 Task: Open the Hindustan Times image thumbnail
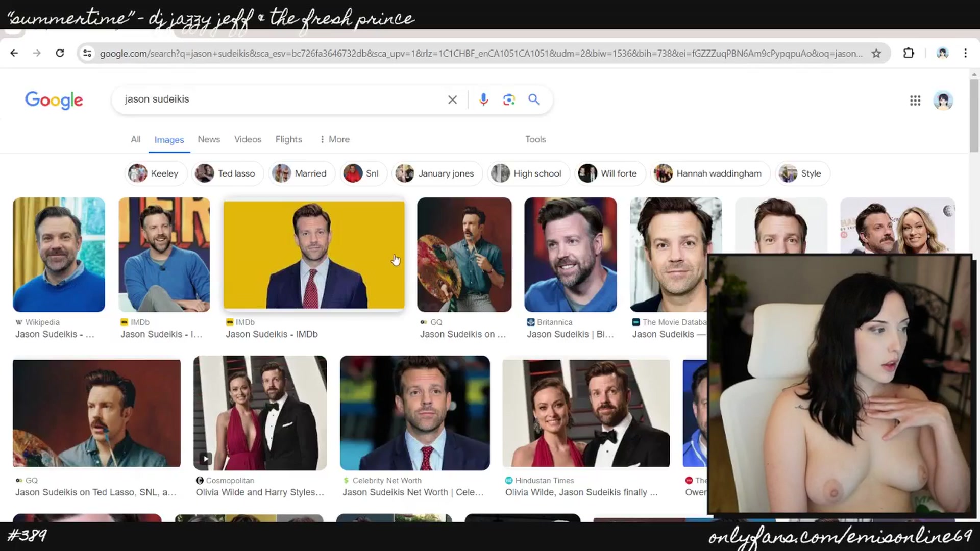coord(586,413)
